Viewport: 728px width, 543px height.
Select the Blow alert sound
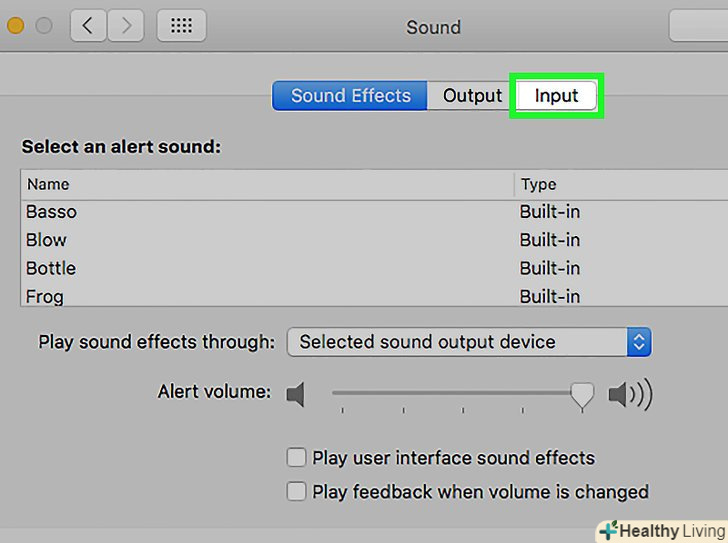[x=46, y=240]
